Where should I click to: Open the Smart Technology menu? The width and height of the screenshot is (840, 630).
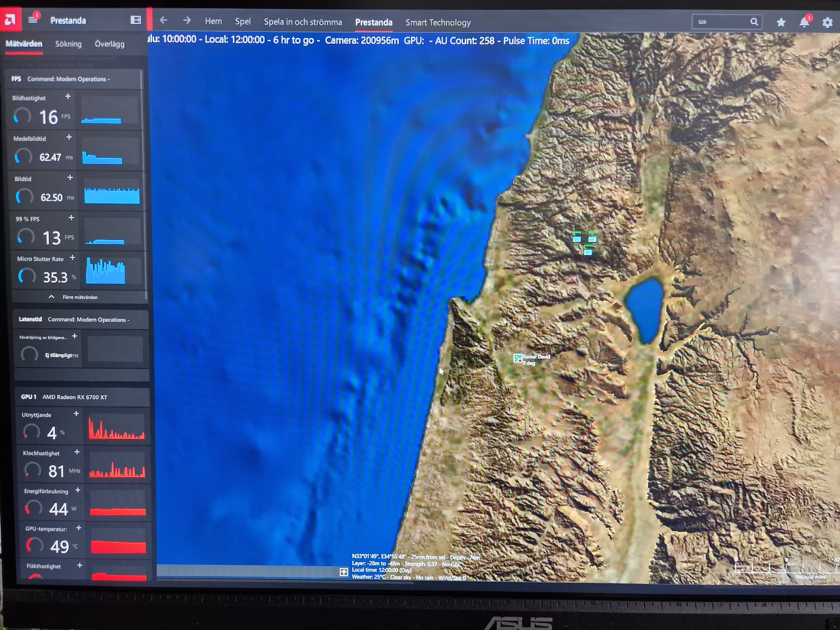438,22
